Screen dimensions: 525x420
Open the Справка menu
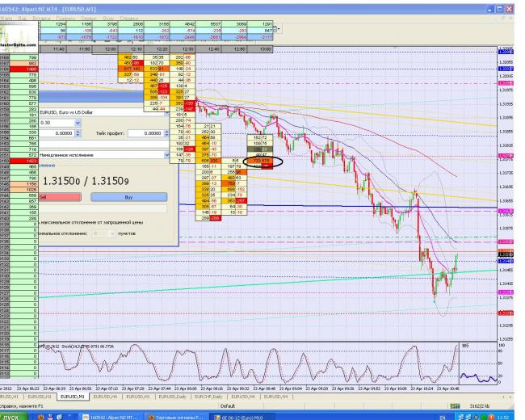pos(128,18)
